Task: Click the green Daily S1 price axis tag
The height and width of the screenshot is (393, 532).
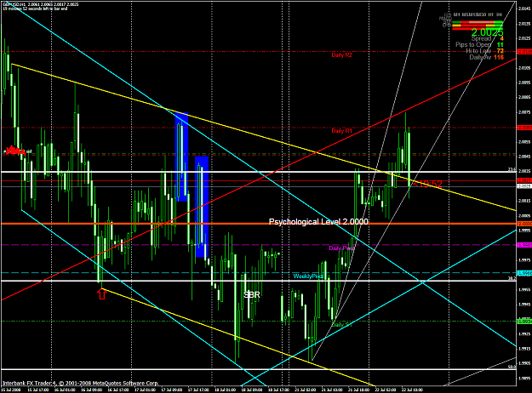Action: (x=524, y=321)
